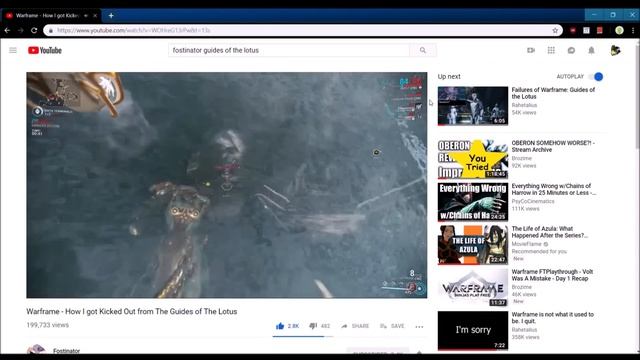This screenshot has height=360, width=640.
Task: Open the messages chat bubble icon
Action: click(x=571, y=50)
